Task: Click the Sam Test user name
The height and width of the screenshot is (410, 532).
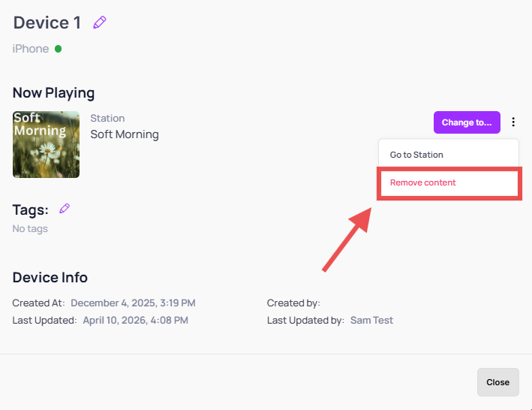Action: [371, 320]
